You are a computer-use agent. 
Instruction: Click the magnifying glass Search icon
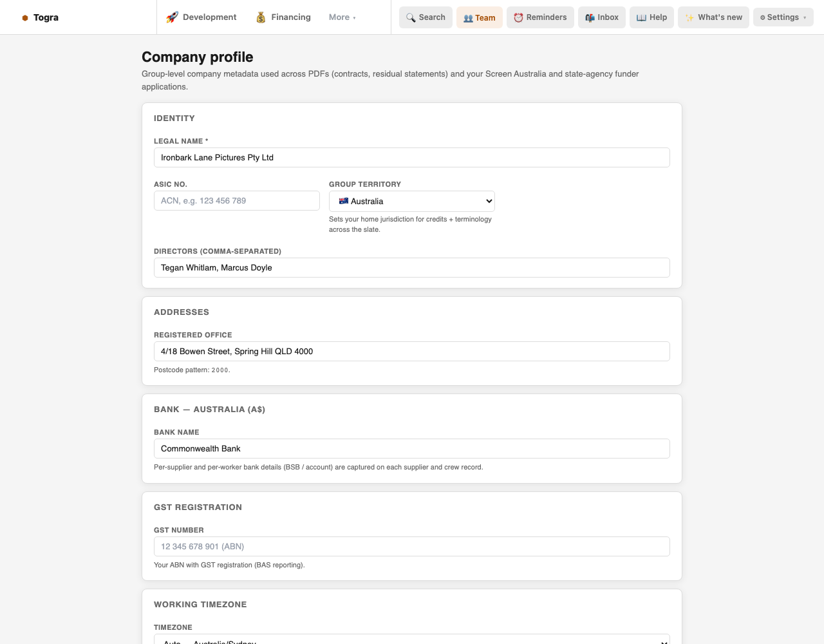pos(411,17)
